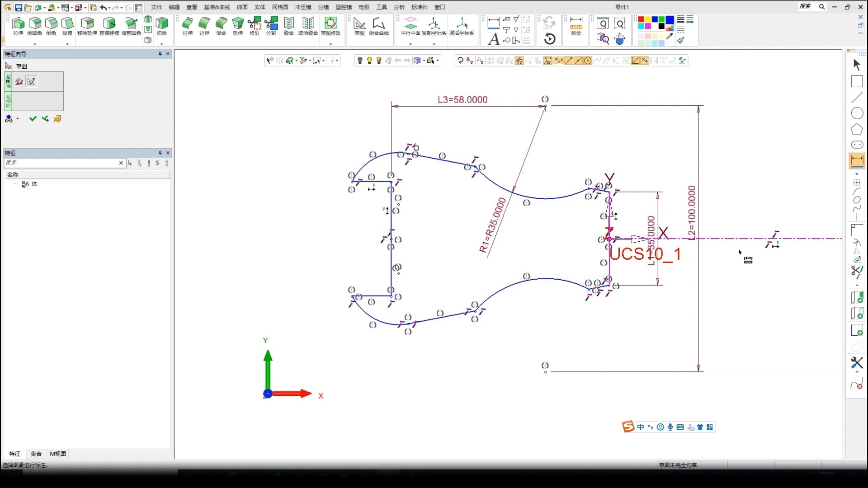Open the 集合 tab at bottom

pyautogui.click(x=36, y=454)
